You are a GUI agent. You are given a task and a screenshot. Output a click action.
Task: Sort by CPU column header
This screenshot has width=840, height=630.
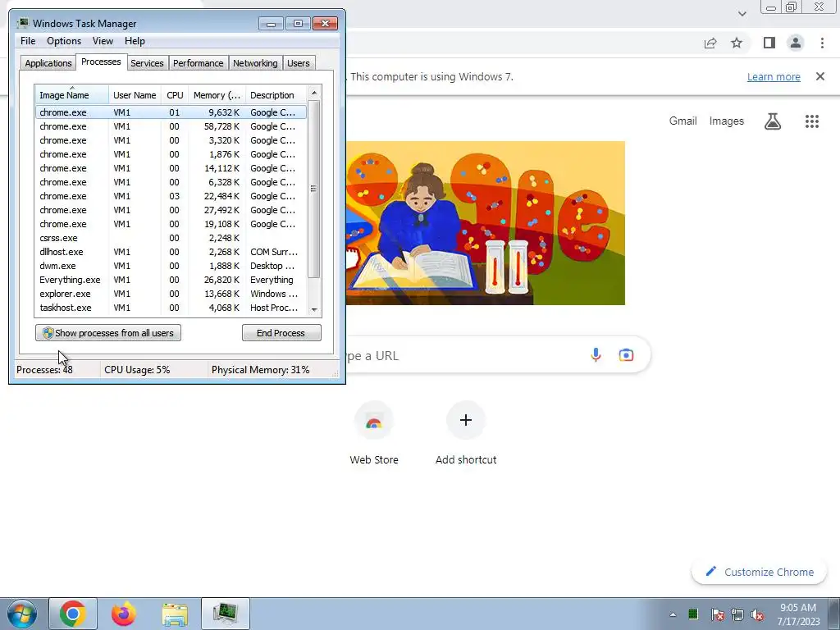(x=175, y=95)
